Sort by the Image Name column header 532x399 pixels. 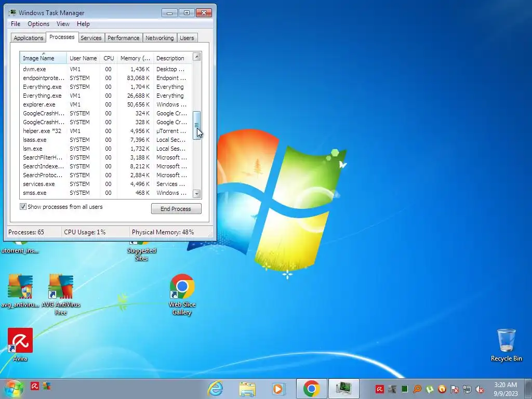43,58
